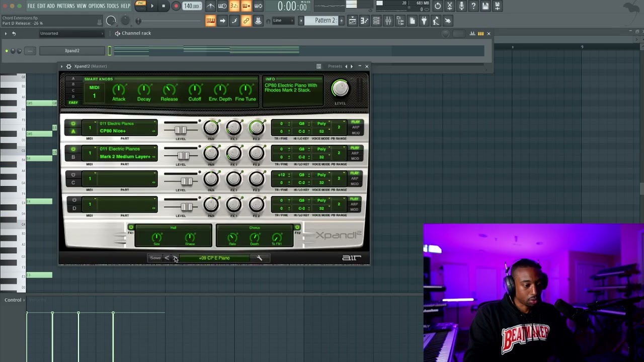The image size is (644, 362).
Task: Open the Xpand!2 wrench settings icon
Action: coord(259,258)
